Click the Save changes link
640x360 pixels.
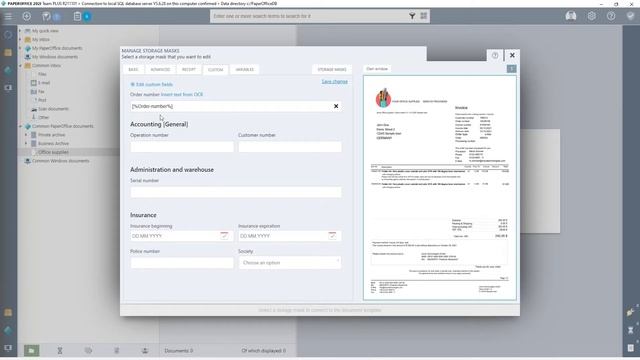(334, 82)
